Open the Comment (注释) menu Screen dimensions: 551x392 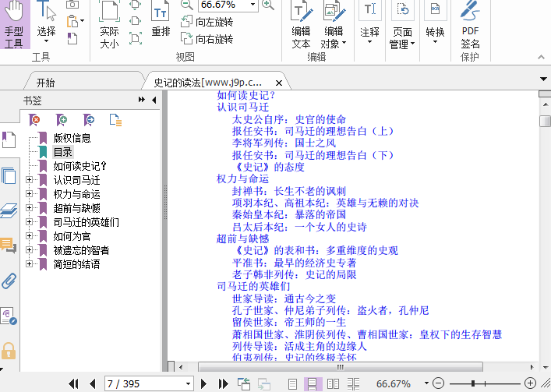(369, 23)
